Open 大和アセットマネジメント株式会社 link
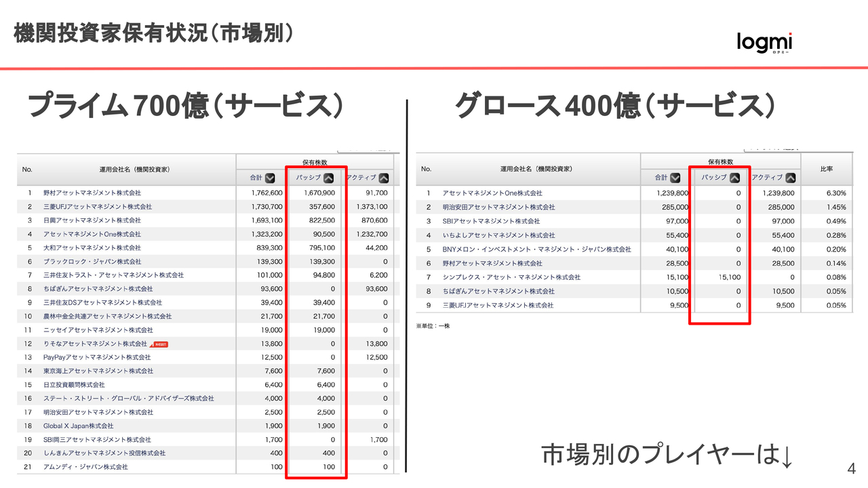The image size is (868, 488). point(92,248)
